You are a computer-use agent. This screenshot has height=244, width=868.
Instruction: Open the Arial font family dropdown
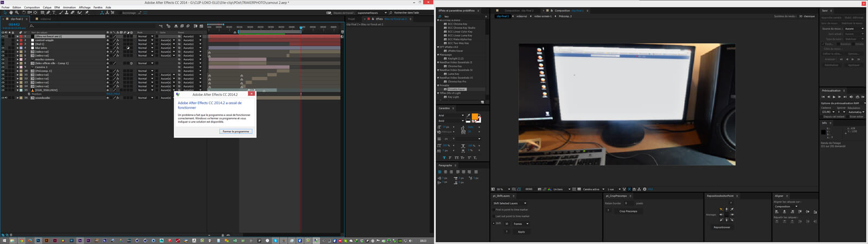[x=451, y=115]
